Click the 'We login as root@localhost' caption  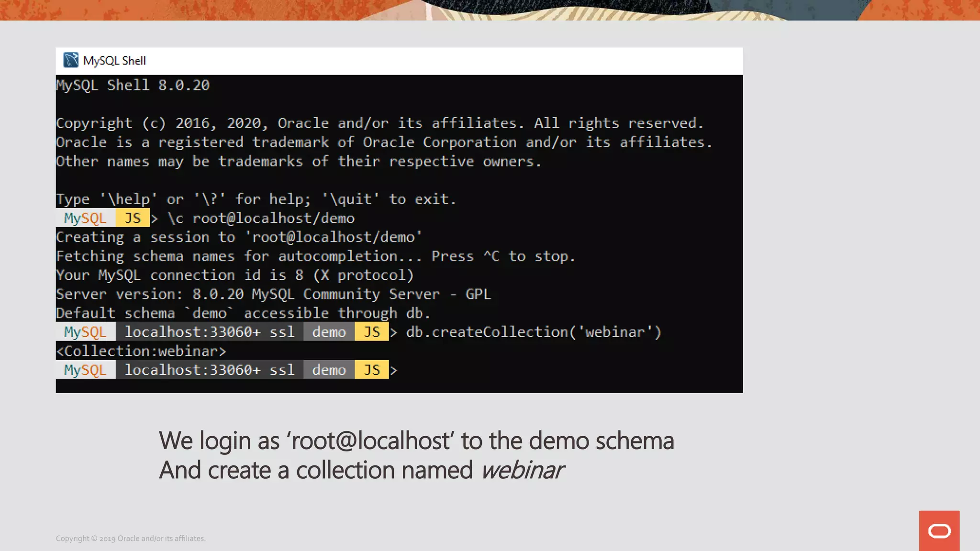pos(416,441)
